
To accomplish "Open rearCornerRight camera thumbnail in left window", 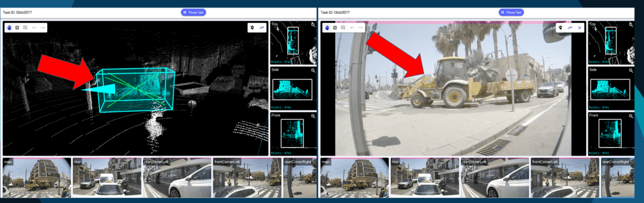I will [299, 178].
